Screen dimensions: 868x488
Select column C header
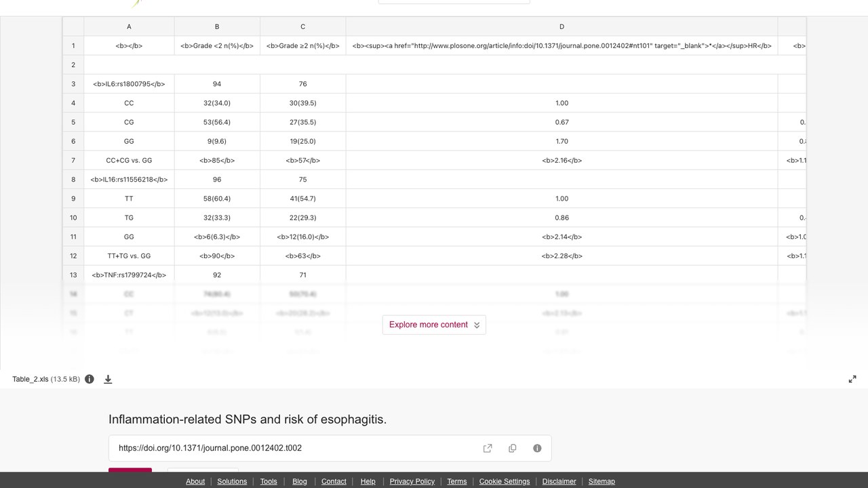click(x=302, y=26)
